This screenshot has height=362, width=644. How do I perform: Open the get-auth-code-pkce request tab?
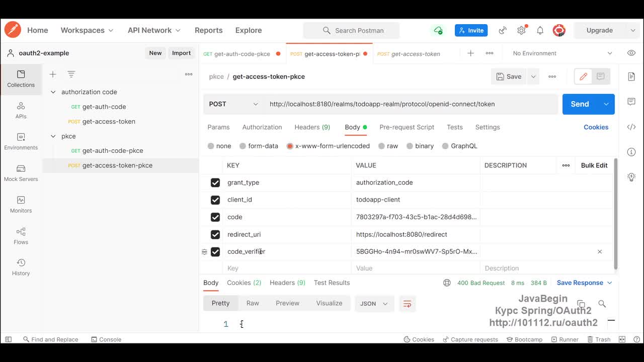click(x=242, y=54)
